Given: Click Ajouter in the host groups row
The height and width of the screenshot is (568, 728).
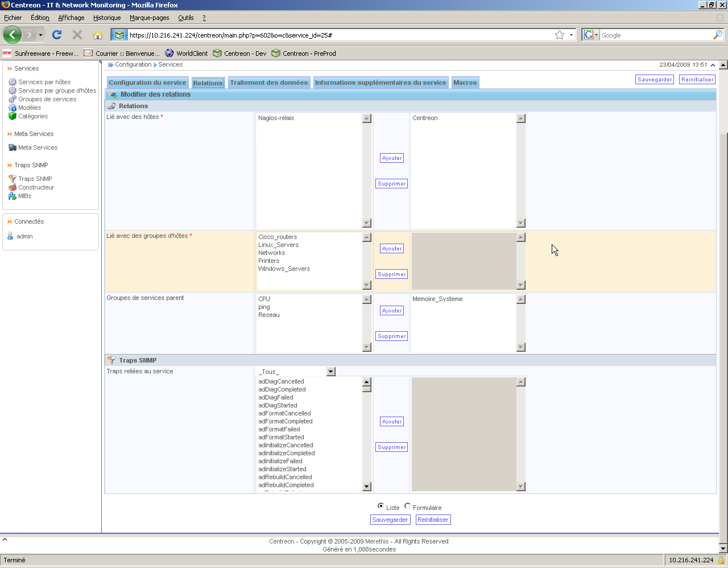Looking at the screenshot, I should tap(392, 249).
